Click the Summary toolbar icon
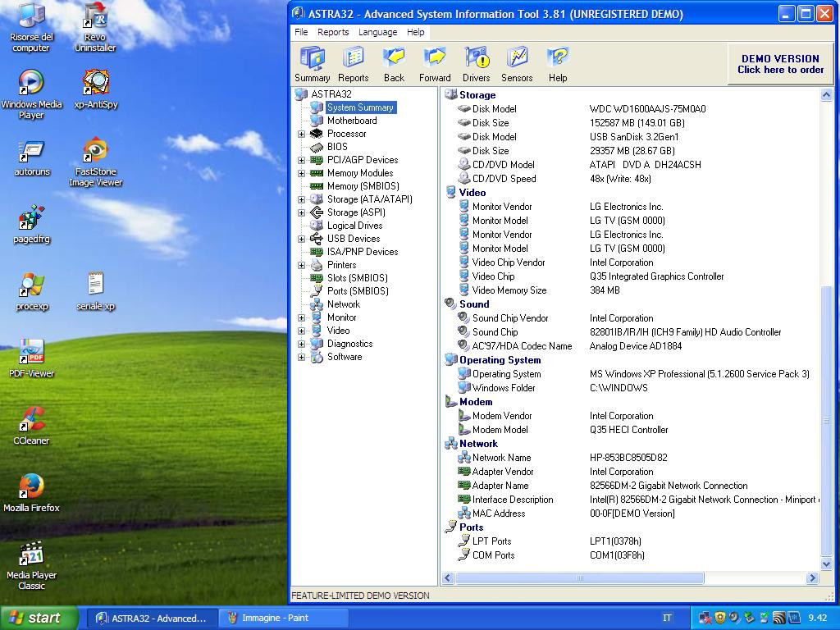The image size is (840, 630). [312, 64]
